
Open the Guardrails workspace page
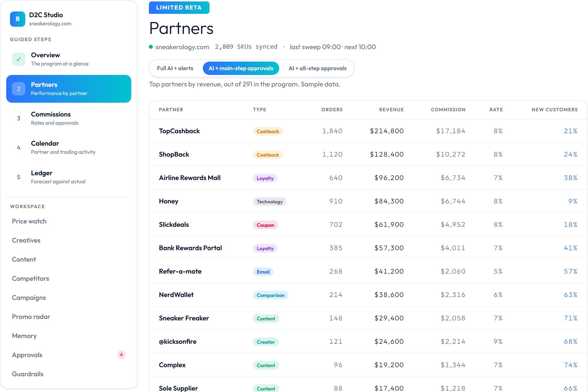[x=69, y=374]
